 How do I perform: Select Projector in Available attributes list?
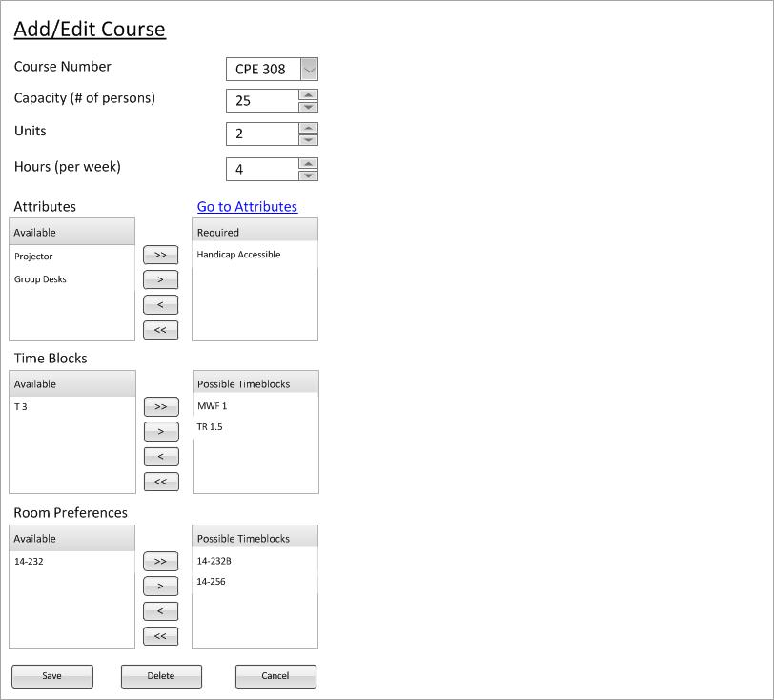point(33,257)
